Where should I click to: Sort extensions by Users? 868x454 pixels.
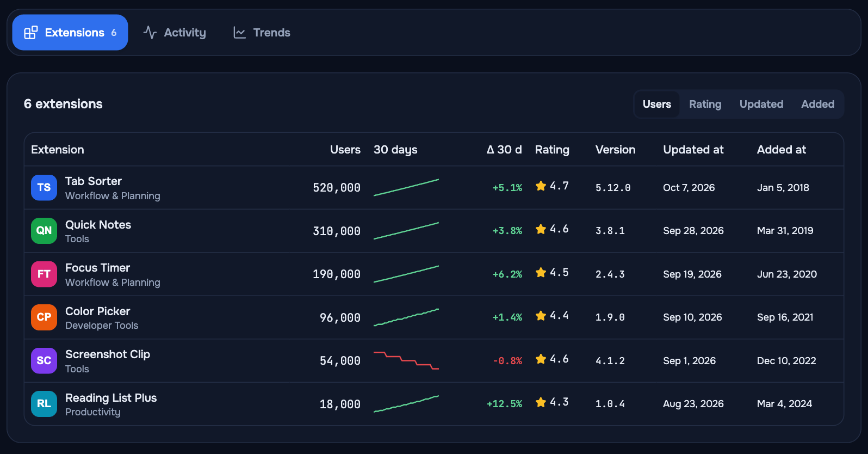pos(657,104)
